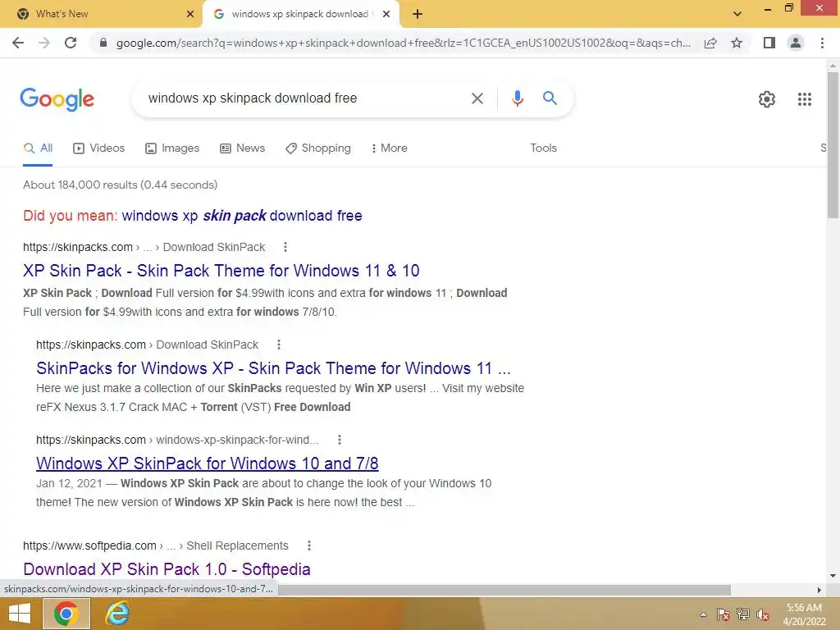Click the Google logo

point(57,99)
